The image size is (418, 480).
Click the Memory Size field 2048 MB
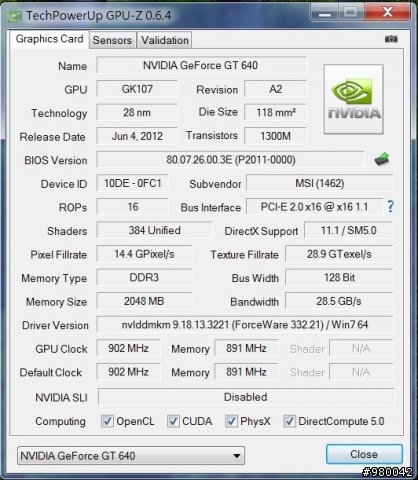[x=144, y=301]
